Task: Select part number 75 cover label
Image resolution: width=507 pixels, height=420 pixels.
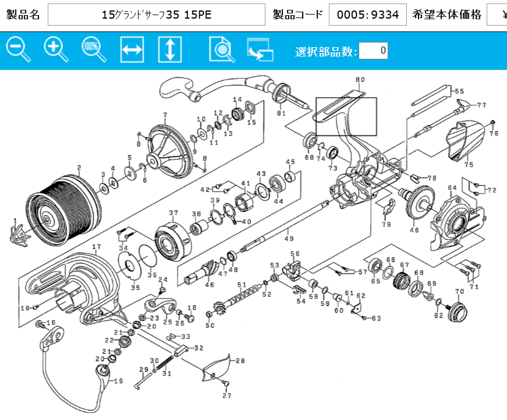Action: pyautogui.click(x=469, y=164)
